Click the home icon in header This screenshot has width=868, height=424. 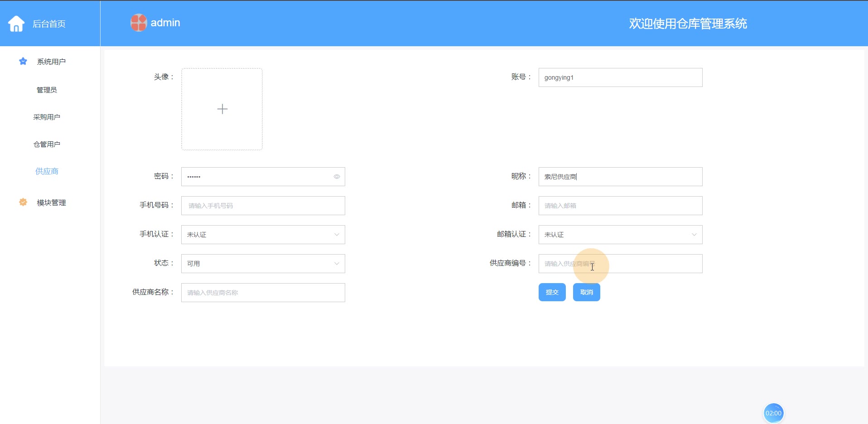(x=16, y=24)
